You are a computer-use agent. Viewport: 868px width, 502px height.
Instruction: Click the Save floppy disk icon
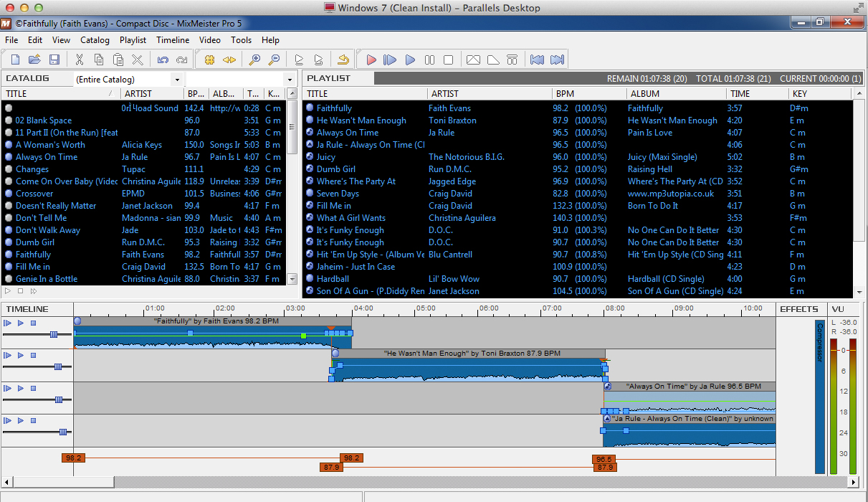point(54,60)
